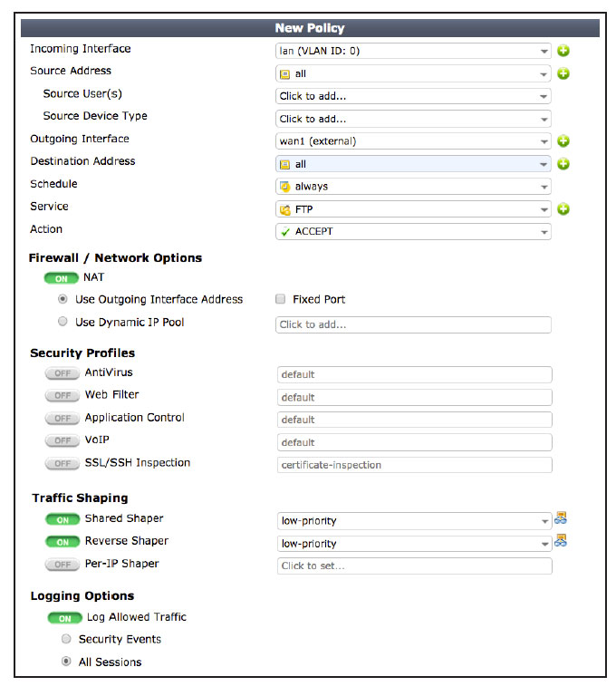Turn off Log Allowed Traffic toggle
616x696 pixels.
(65, 618)
